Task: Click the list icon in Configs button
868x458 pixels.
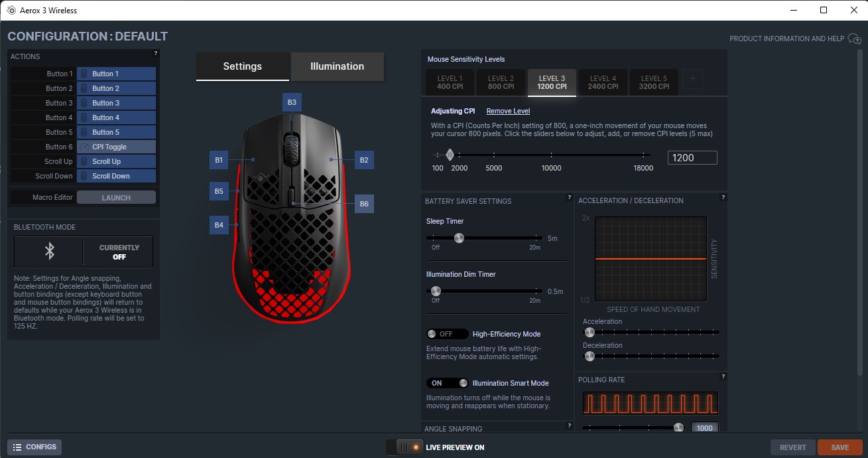Action: point(18,447)
